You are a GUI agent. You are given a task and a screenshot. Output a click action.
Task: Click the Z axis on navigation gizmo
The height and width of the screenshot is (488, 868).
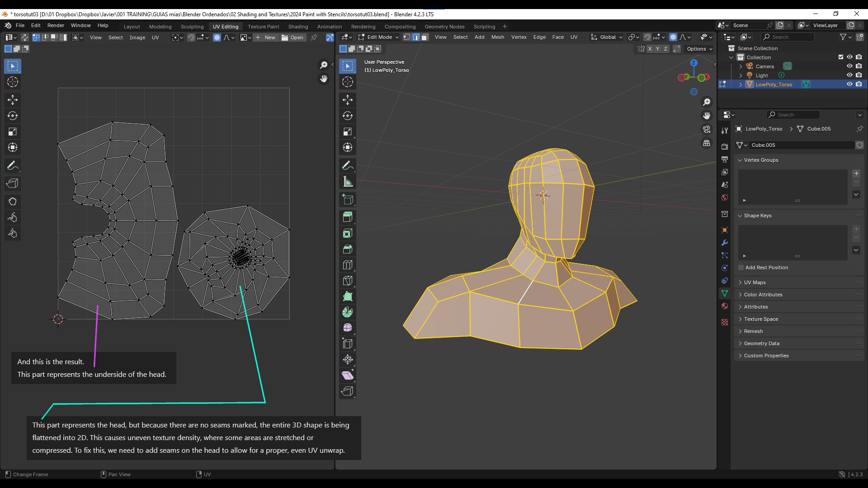694,63
